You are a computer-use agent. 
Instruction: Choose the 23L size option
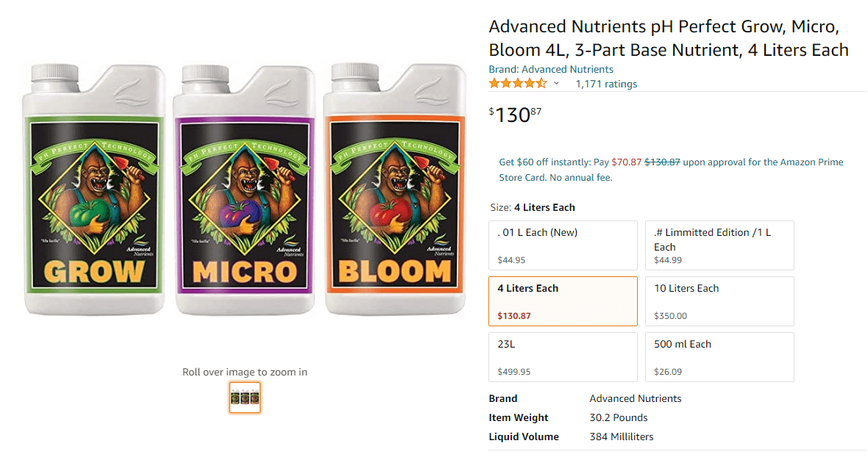pyautogui.click(x=563, y=357)
